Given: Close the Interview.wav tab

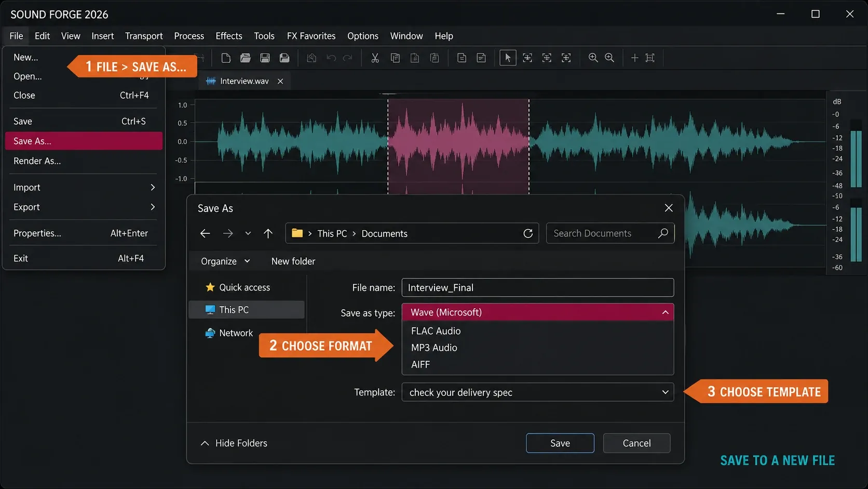Looking at the screenshot, I should click(280, 81).
